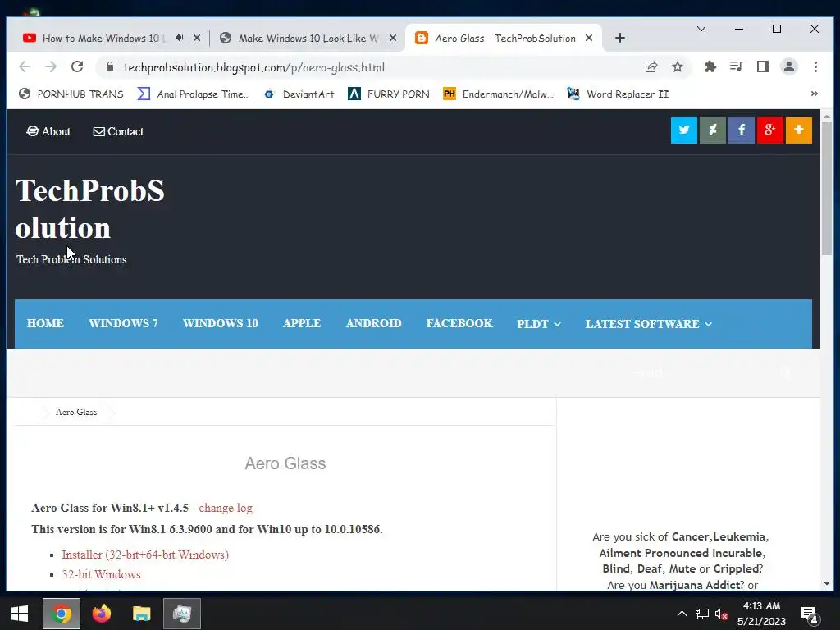
Task: Close the How to Make Windows 10 tab
Action: (x=197, y=38)
